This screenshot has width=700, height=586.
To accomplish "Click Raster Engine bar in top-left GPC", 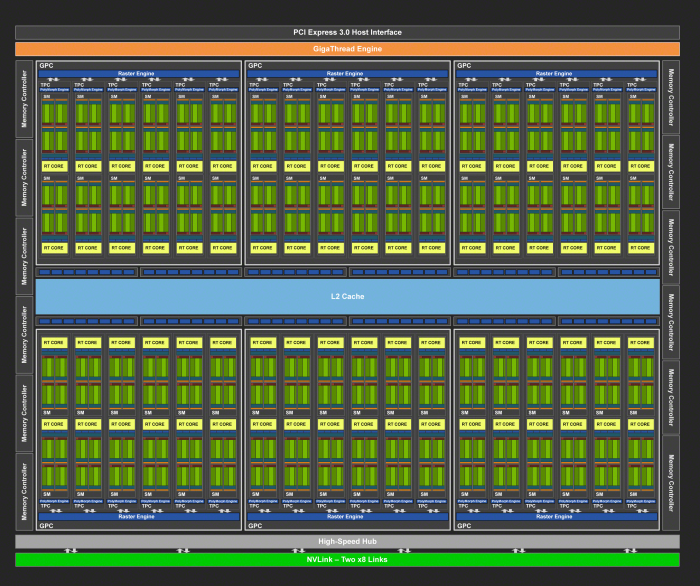I will coord(138,74).
